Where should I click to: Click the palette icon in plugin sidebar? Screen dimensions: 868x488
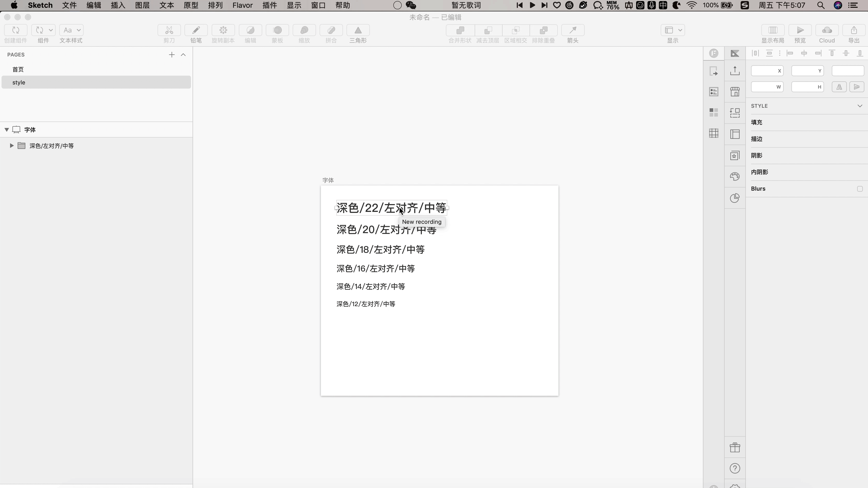pyautogui.click(x=734, y=176)
